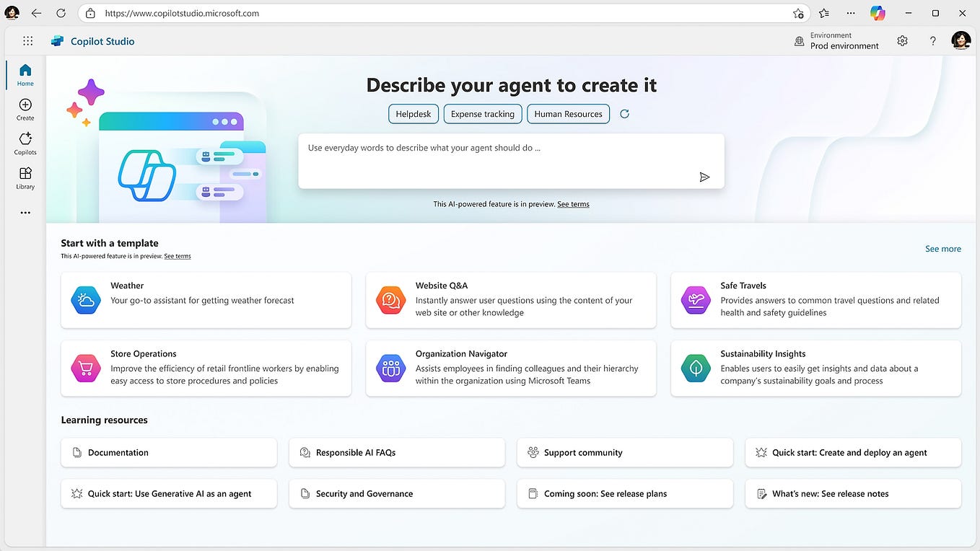Open the Copilot Studio settings gear

point(902,40)
